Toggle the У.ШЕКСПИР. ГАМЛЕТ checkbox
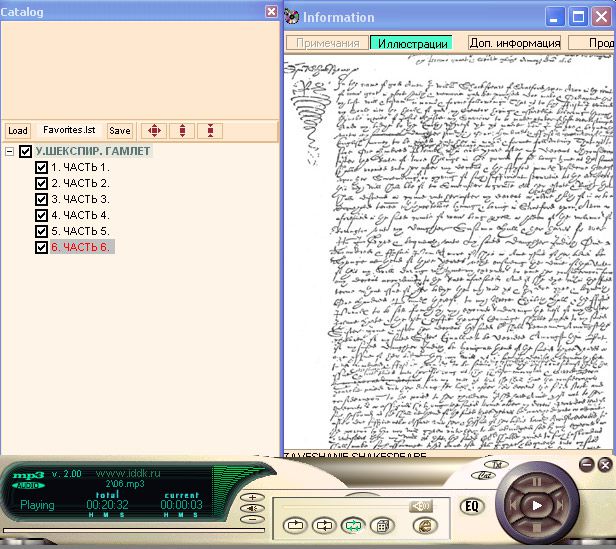The height and width of the screenshot is (549, 616). pos(26,152)
